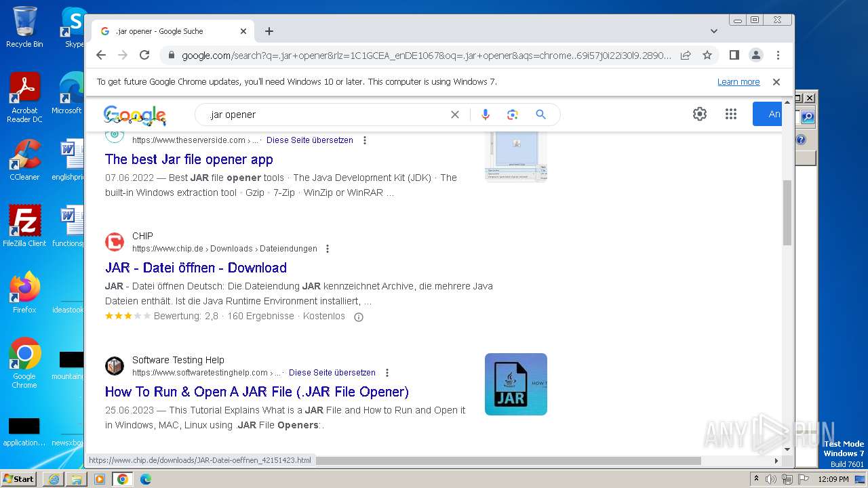This screenshot has width=868, height=488.
Task: Click the CHIP site favicon
Action: (115, 242)
